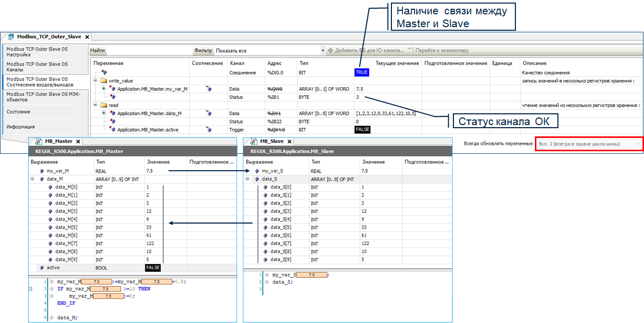Click the mapping icon for Application.MB_Master.my_var_M

[x=209, y=89]
